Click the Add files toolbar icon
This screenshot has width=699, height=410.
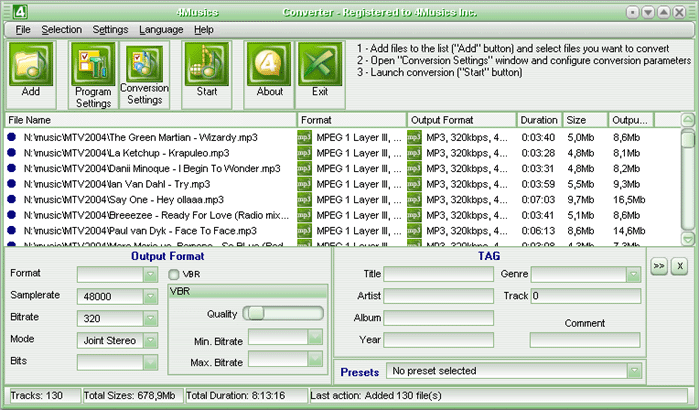pos(31,74)
